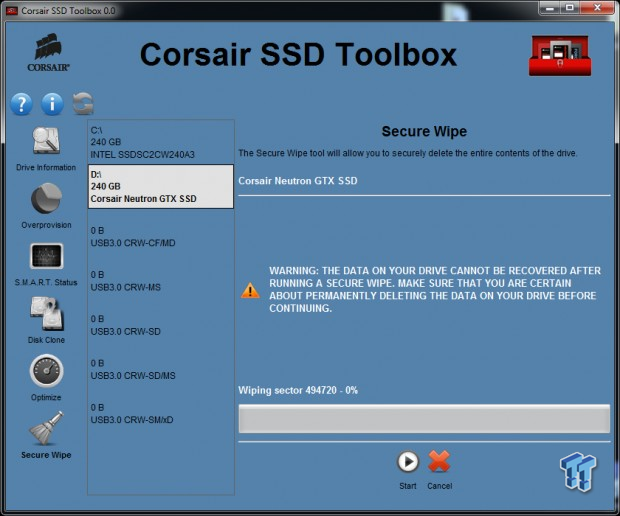Click the 'Corsair SSD Toolbox 0.0' title bar text

coord(68,11)
